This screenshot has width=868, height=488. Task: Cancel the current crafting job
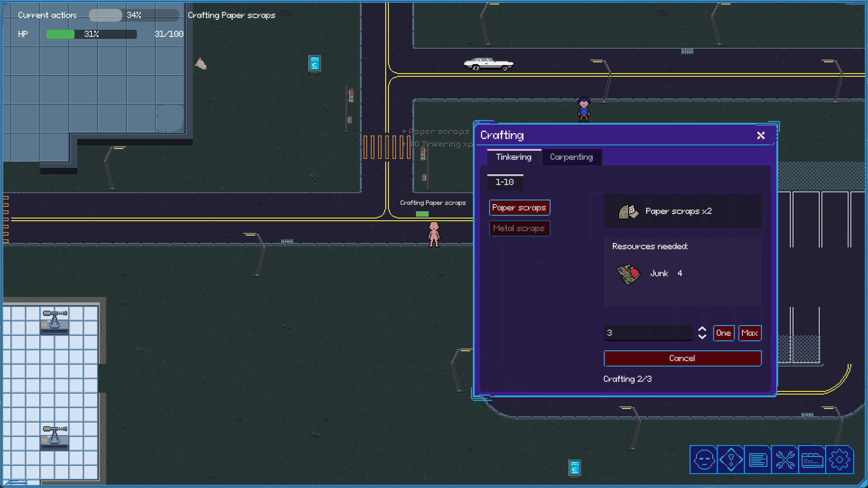(x=682, y=358)
